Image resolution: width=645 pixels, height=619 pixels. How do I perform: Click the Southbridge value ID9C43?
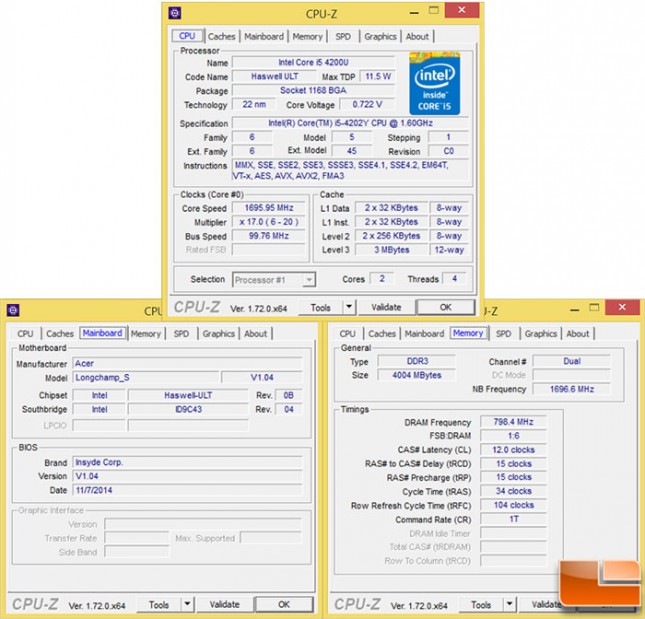[x=188, y=409]
